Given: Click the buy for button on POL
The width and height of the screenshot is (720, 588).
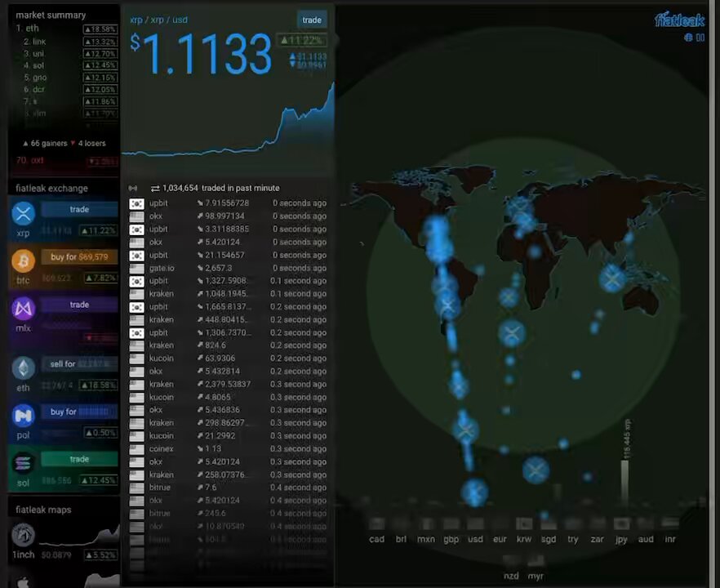Looking at the screenshot, I should tap(79, 412).
